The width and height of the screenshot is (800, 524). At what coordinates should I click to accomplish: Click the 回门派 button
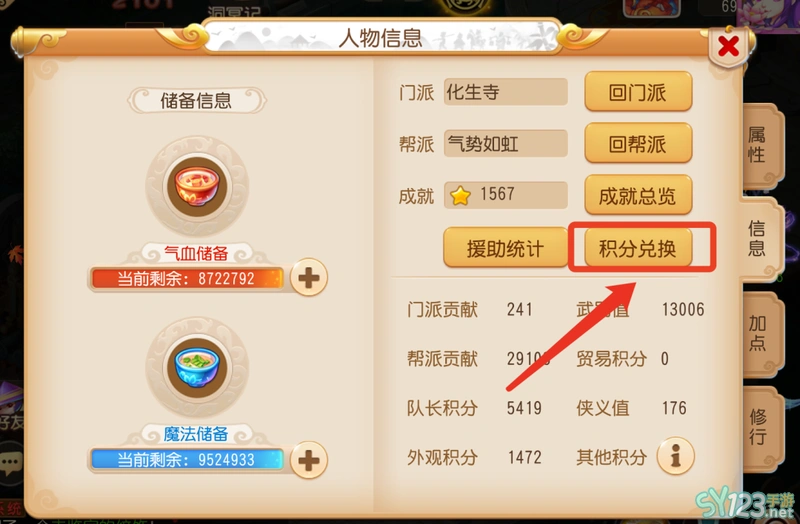pos(638,92)
